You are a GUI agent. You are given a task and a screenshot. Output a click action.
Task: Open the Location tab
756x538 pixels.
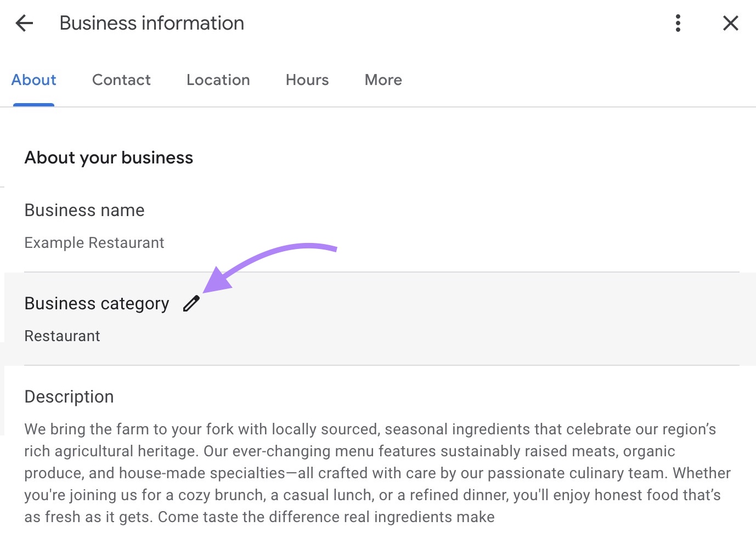[x=218, y=80]
